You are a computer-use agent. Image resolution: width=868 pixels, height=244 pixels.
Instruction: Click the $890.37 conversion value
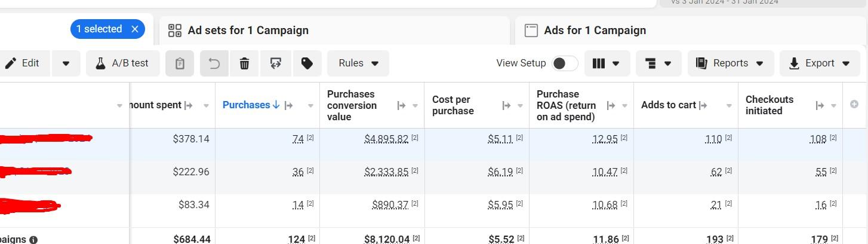(x=390, y=206)
